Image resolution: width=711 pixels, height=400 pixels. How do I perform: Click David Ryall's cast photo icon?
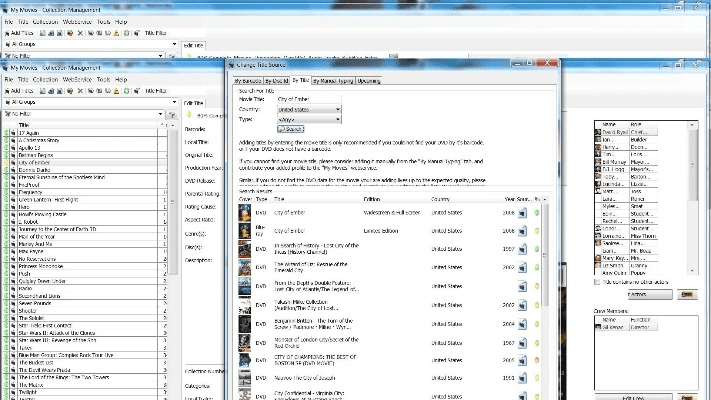596,133
